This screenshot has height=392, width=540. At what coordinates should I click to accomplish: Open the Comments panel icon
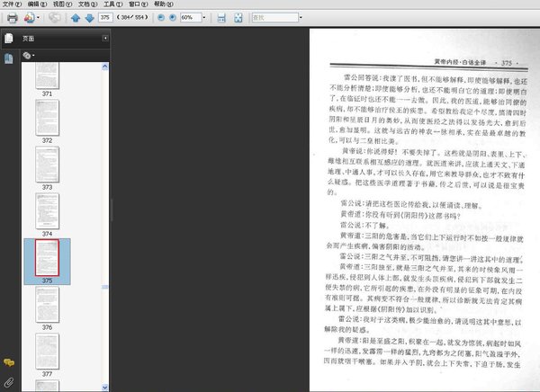(x=9, y=362)
